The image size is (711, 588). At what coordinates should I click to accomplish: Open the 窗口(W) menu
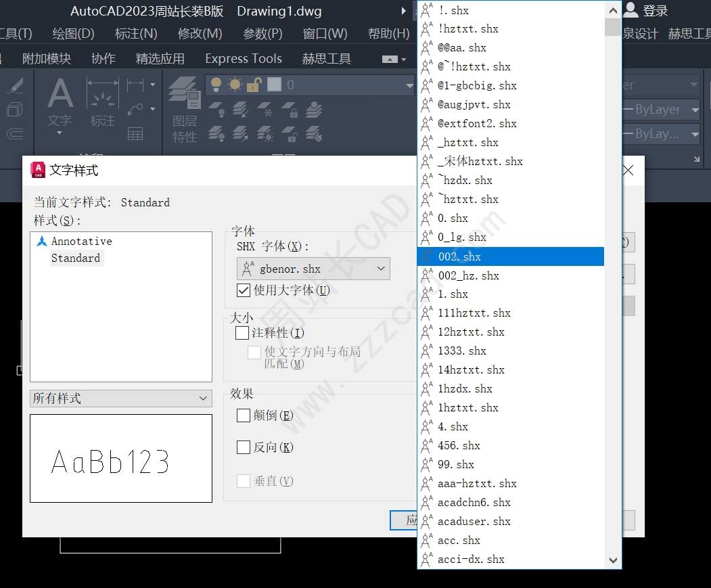tap(325, 34)
